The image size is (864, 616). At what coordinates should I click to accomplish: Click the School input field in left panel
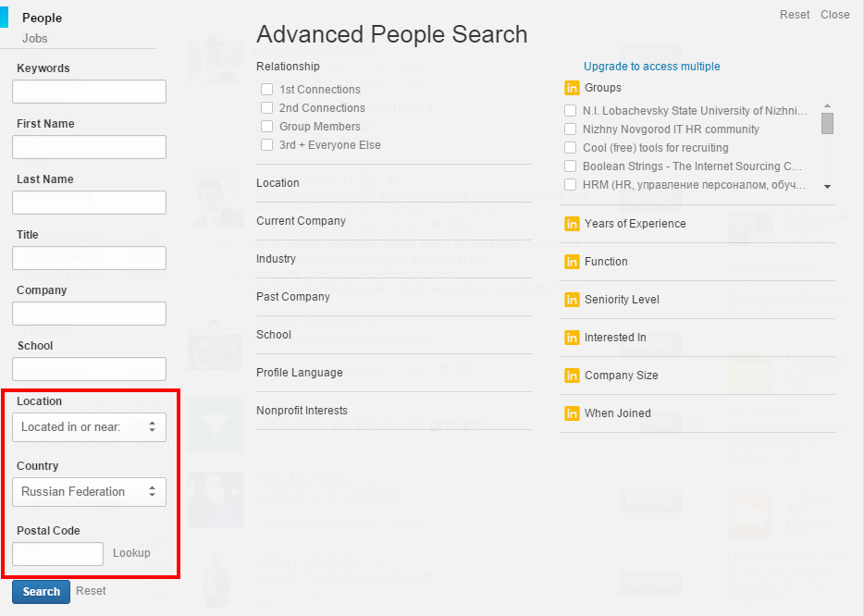pos(89,369)
